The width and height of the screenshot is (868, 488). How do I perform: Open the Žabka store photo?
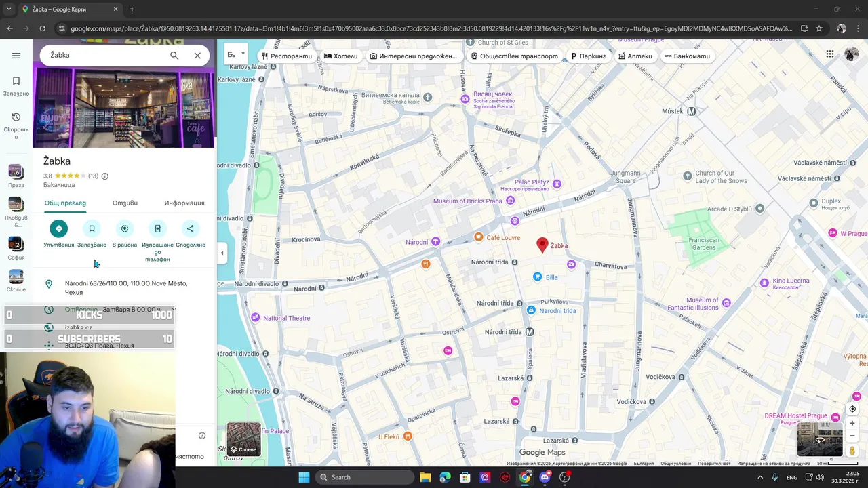(123, 108)
